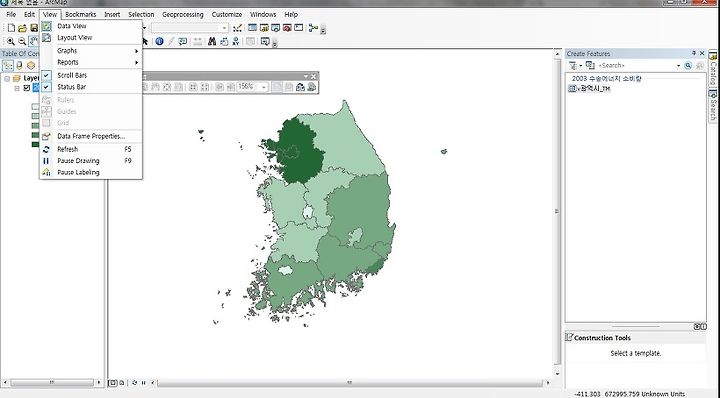This screenshot has width=720, height=398.
Task: Select the Zoom In tool
Action: tap(10, 41)
